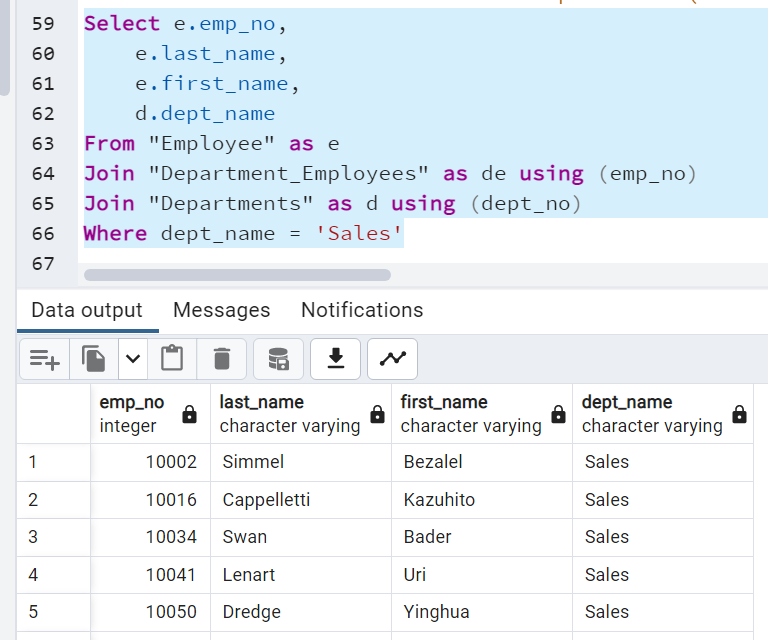Click the 'Uri' first name cell

[x=482, y=574]
